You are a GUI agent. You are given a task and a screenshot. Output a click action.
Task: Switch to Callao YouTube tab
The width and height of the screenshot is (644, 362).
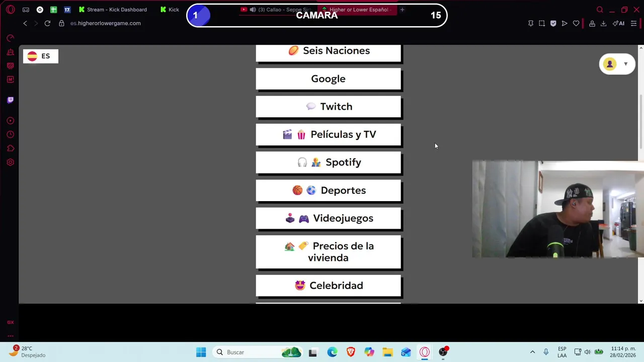tap(277, 10)
